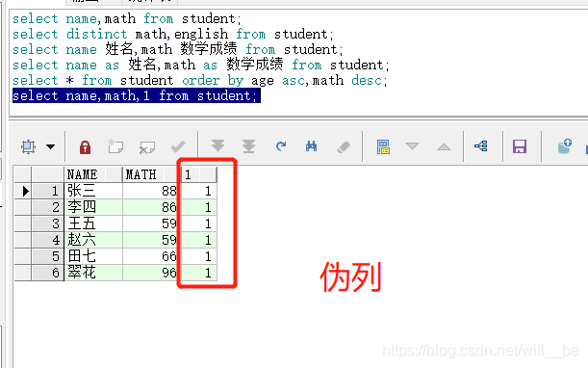
Task: Click the eraser clear record icon
Action: point(344,147)
